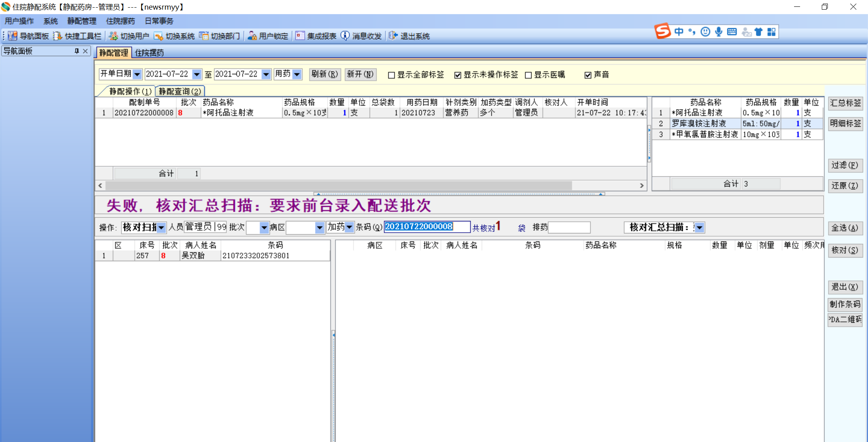The width and height of the screenshot is (868, 442).
Task: Click the 汇总标签 button
Action: tap(845, 103)
